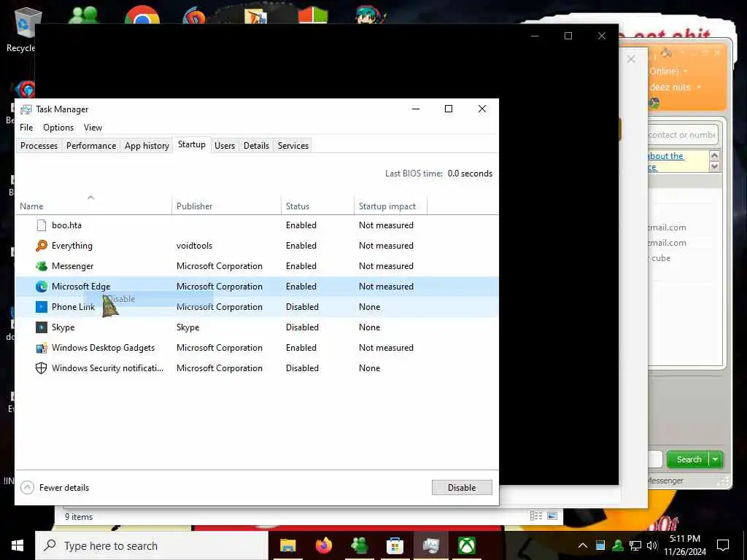Sort by the Status column header
This screenshot has height=560, width=747.
(317, 206)
